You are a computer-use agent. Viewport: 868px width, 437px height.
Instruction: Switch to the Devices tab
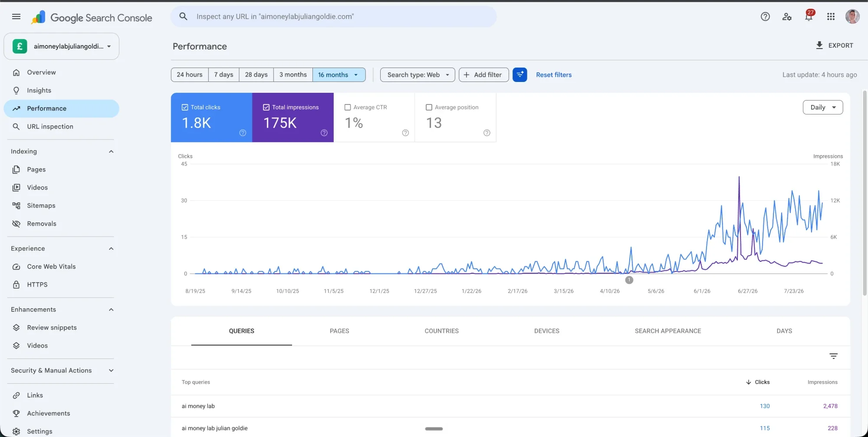(547, 331)
